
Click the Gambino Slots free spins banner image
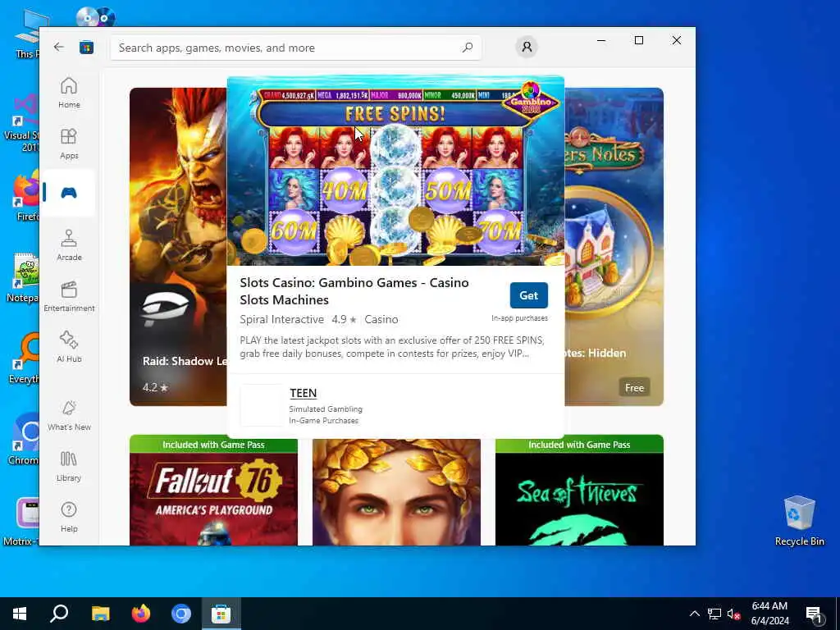pyautogui.click(x=395, y=171)
